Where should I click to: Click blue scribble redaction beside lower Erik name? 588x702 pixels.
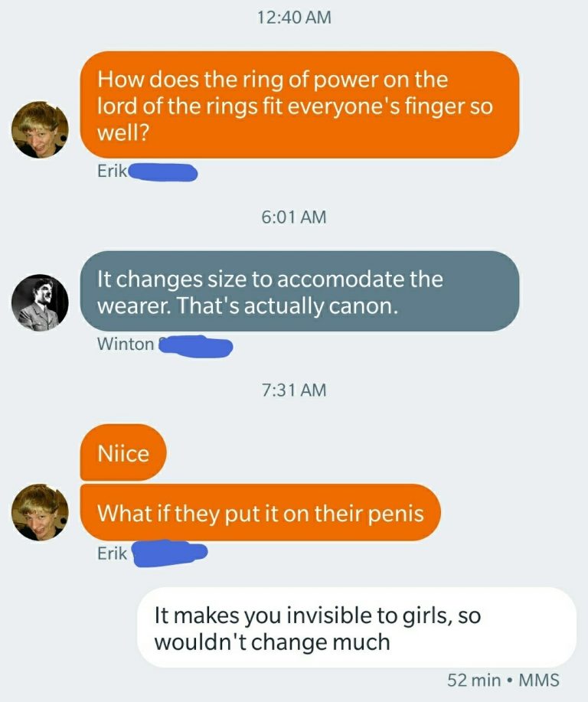click(170, 553)
